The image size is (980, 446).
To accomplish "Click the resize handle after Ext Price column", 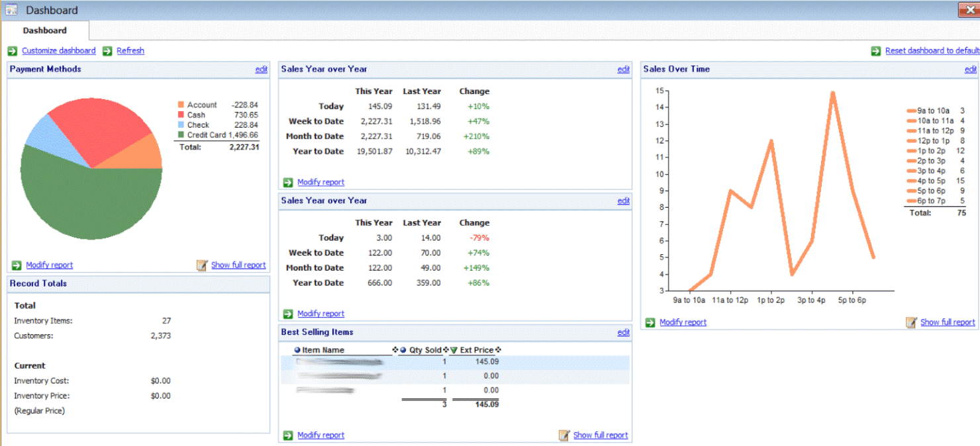I will 498,350.
